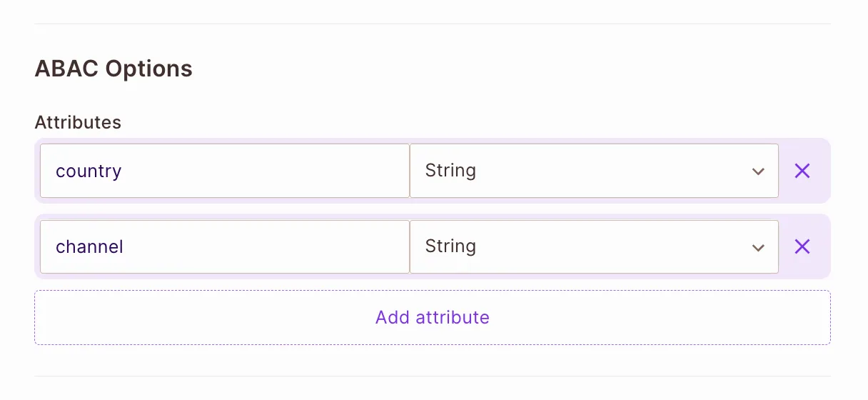868x400 pixels.
Task: Click the Attributes label
Action: tap(78, 122)
